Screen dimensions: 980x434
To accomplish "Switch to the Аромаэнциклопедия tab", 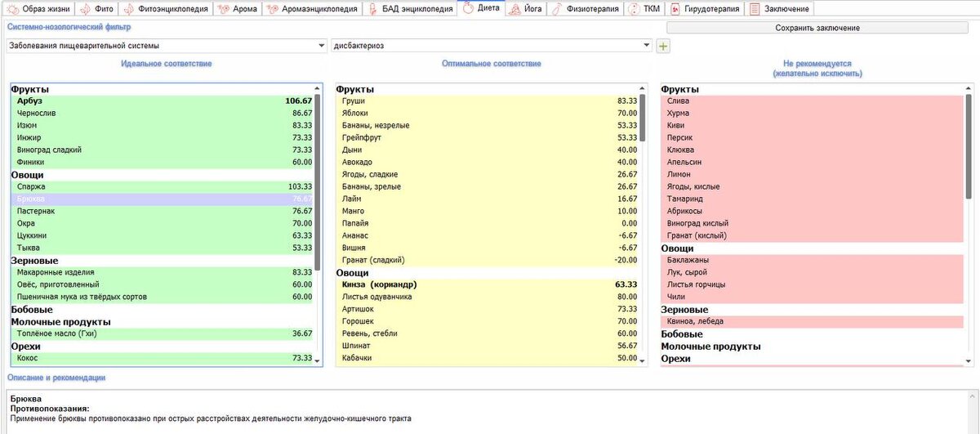I will coord(314,9).
